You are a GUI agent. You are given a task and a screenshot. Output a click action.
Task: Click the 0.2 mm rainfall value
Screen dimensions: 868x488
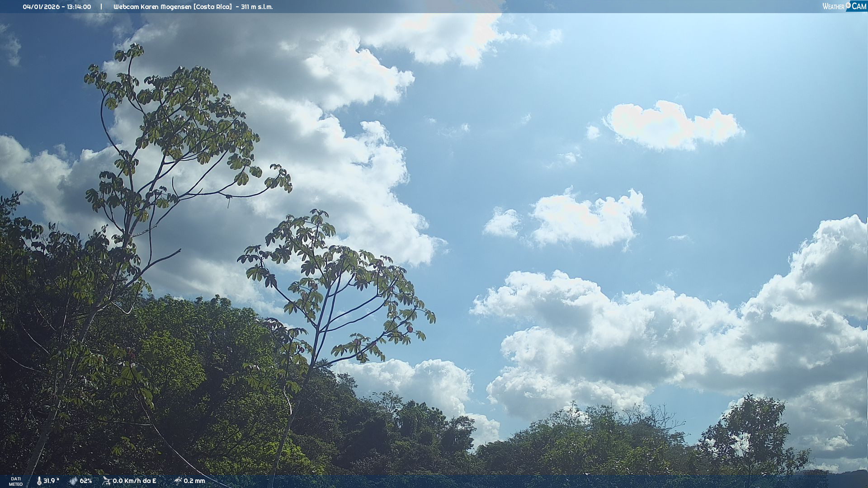(194, 481)
